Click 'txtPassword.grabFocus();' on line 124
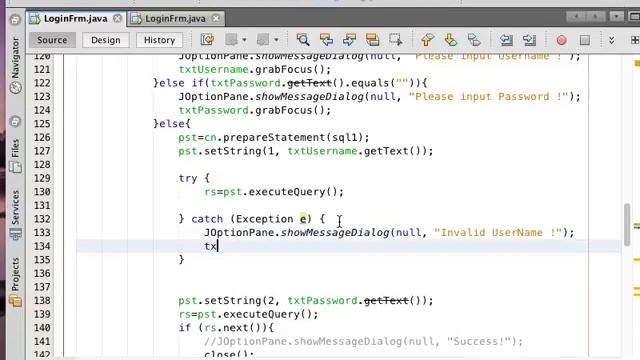This screenshot has height=360, width=640. pyautogui.click(x=255, y=110)
